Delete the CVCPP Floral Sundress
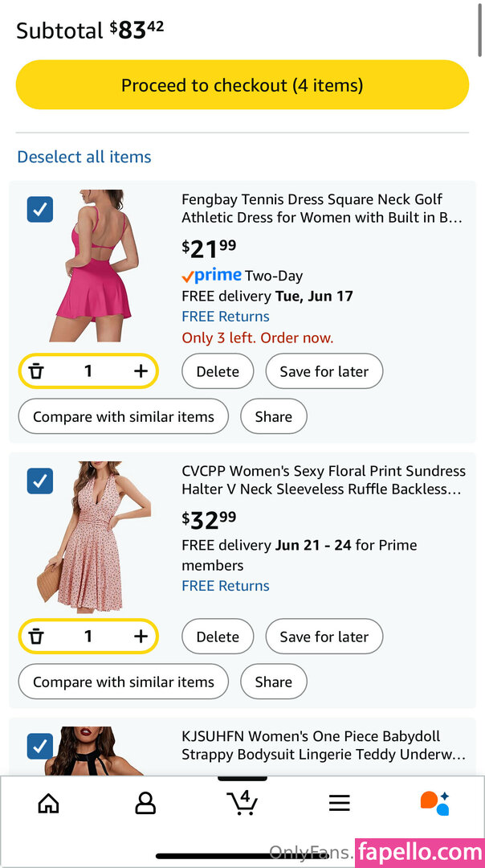Image resolution: width=485 pixels, height=868 pixels. [218, 637]
